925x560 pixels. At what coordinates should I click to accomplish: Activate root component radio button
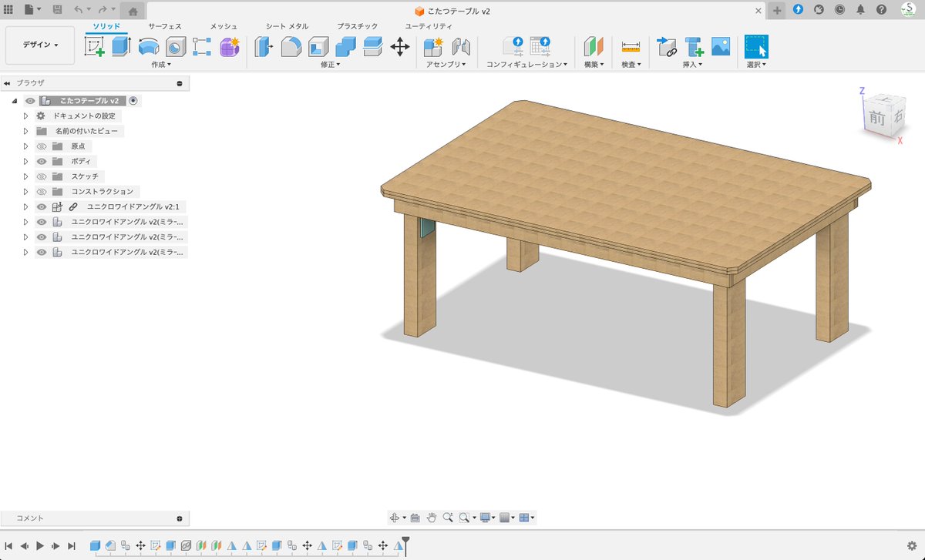tap(133, 101)
